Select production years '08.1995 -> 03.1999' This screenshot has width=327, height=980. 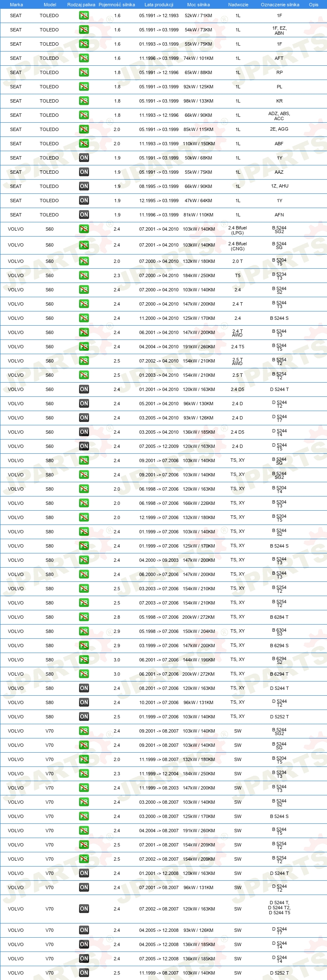pos(159,186)
